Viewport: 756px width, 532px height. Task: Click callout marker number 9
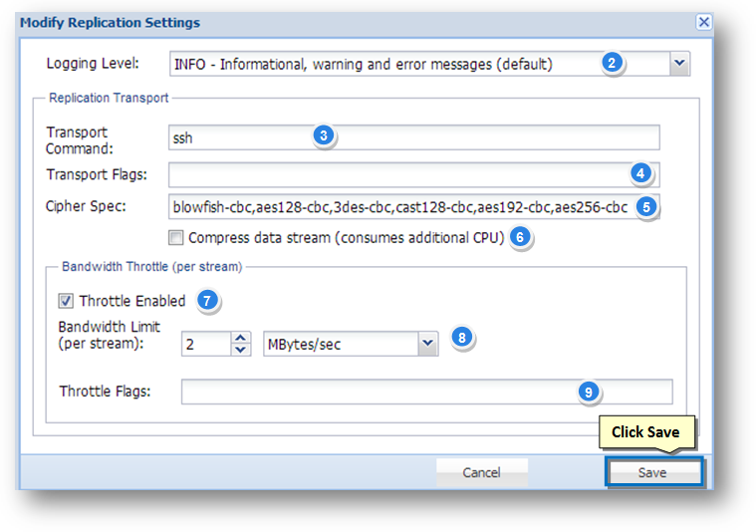coord(589,392)
